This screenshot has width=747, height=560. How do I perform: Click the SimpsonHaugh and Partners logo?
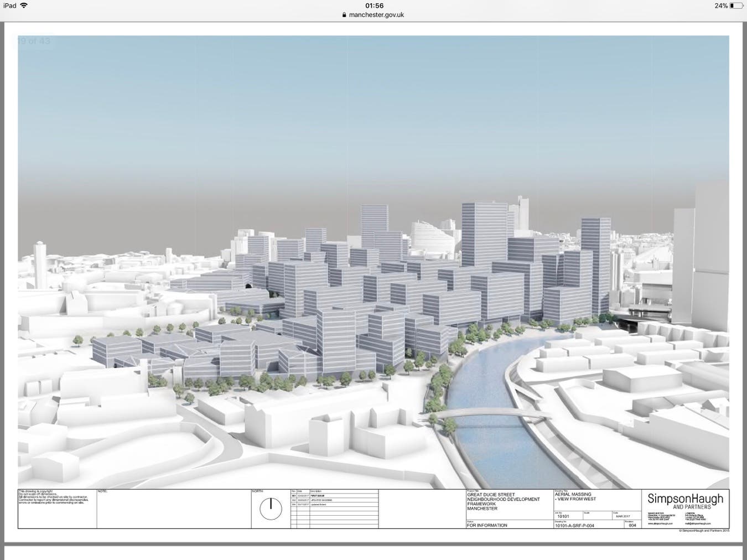[685, 501]
